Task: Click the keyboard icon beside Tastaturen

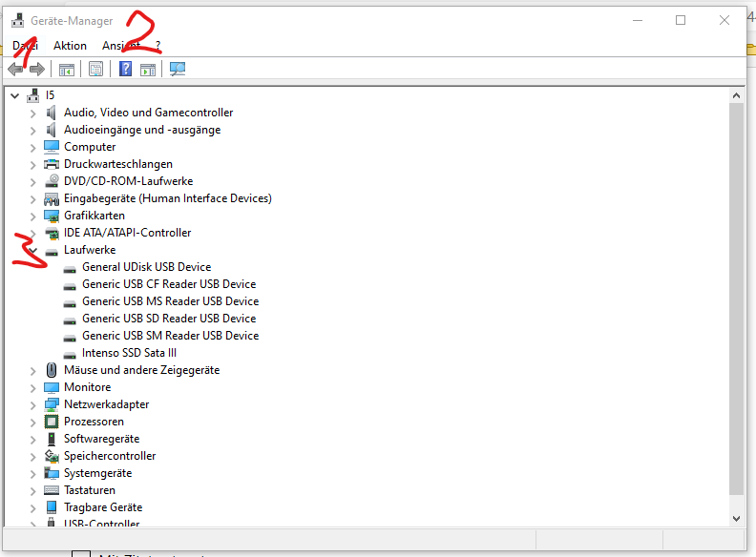Action: 52,490
